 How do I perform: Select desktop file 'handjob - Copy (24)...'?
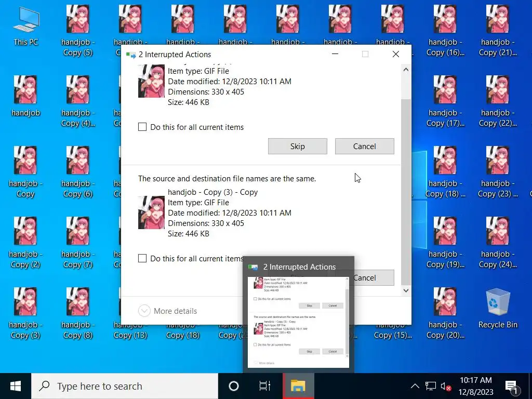(498, 242)
